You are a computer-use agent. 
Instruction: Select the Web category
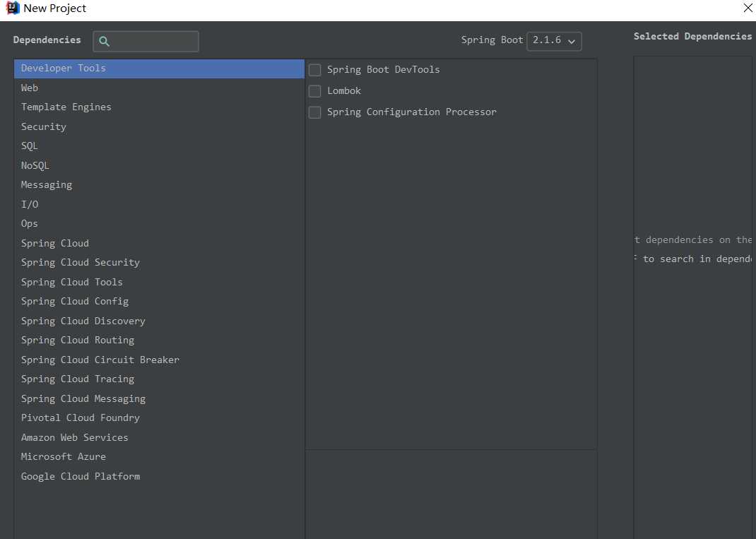pyautogui.click(x=30, y=88)
